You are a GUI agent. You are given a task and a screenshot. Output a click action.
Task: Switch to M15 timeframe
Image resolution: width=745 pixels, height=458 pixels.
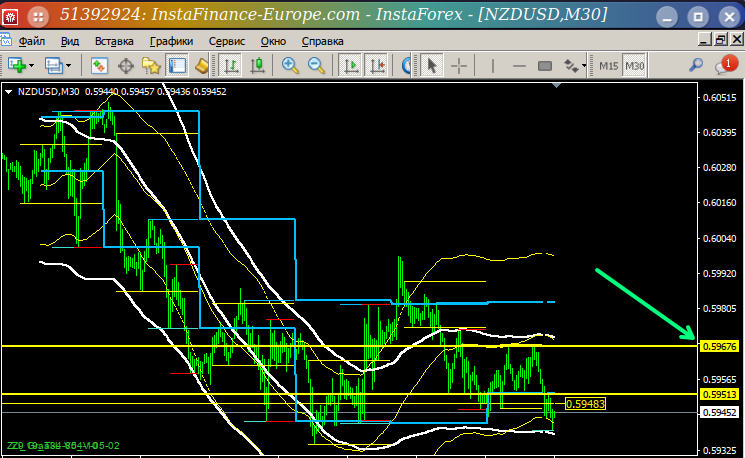(608, 66)
